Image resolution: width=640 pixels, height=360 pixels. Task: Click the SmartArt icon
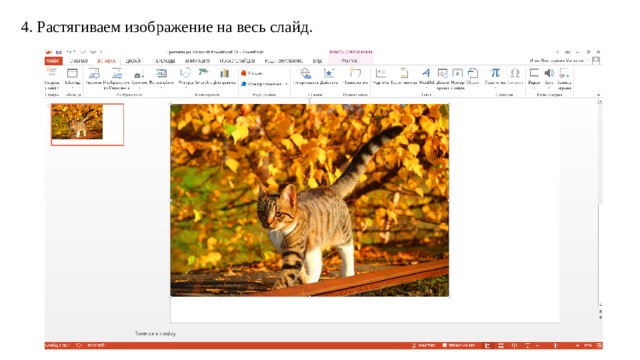203,73
